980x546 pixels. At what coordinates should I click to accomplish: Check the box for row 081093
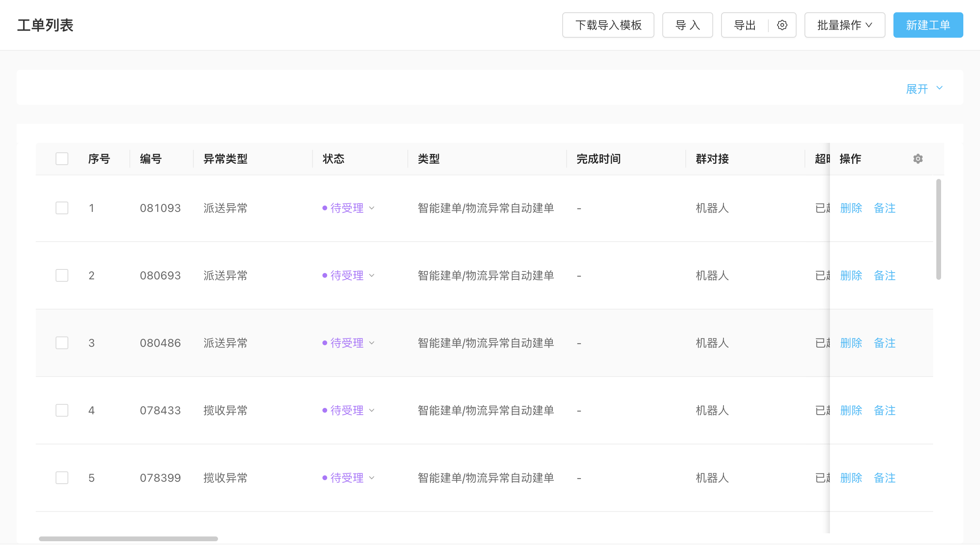(62, 208)
